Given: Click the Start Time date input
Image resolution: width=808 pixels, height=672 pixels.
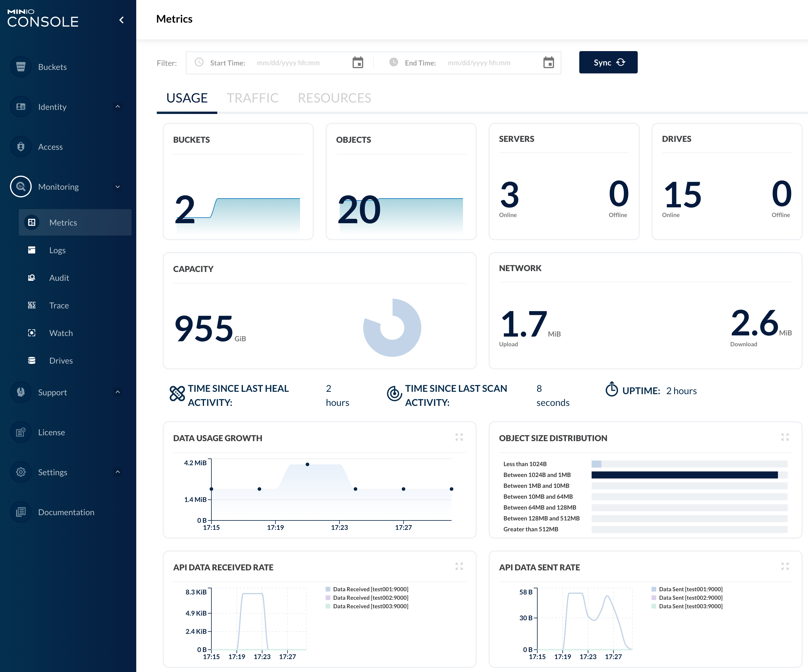Looking at the screenshot, I should click(288, 63).
